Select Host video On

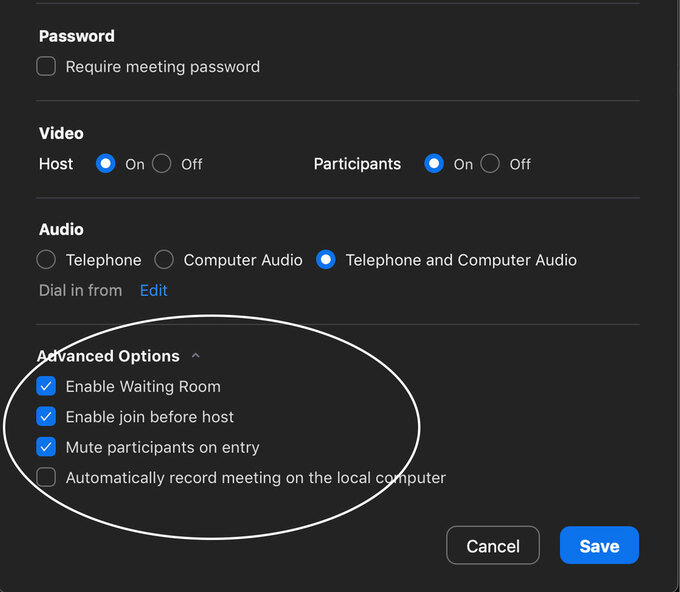[106, 164]
